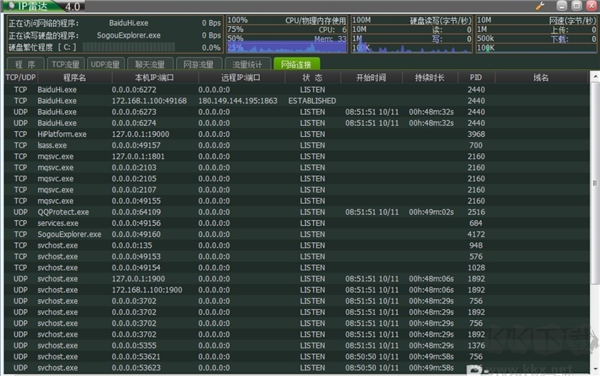The height and width of the screenshot is (376, 600).
Task: Click the 网速 graph panel
Action: click(536, 34)
